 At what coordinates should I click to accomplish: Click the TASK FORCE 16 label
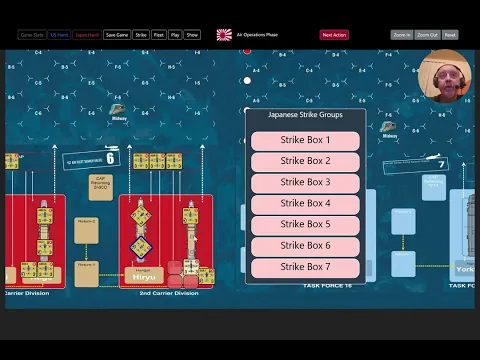(x=327, y=286)
